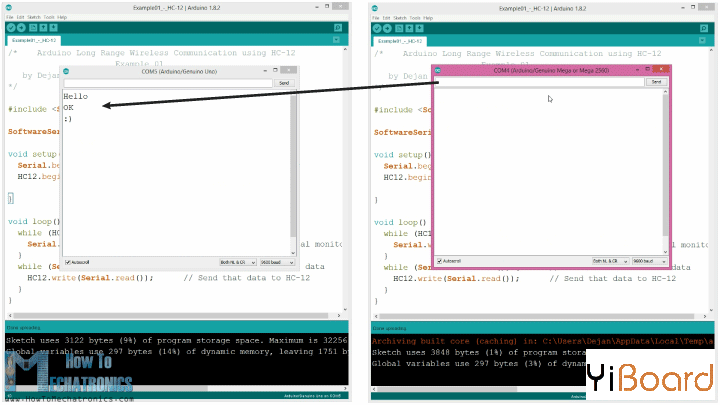Open Sketch menu in left Arduino window
The image size is (720, 405).
coord(34,17)
